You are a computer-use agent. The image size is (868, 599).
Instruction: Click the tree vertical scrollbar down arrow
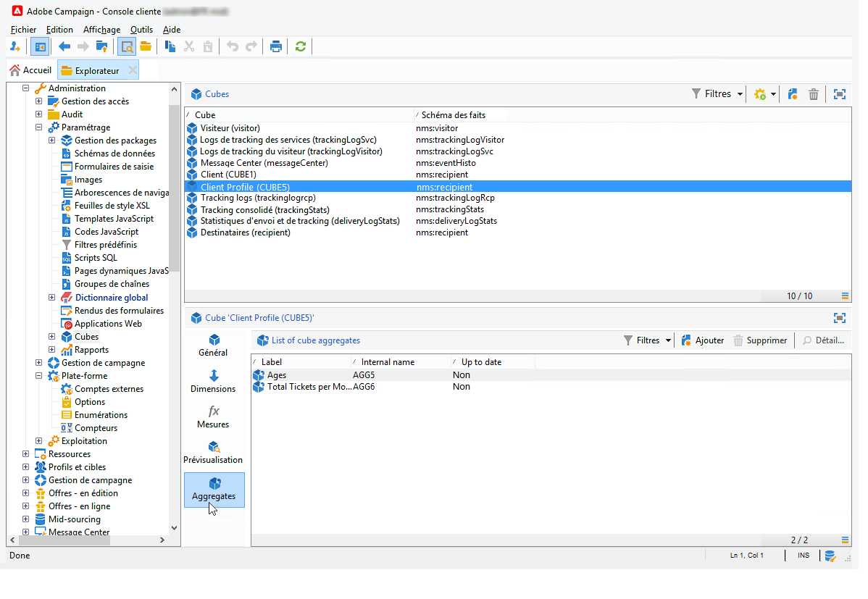click(x=175, y=528)
